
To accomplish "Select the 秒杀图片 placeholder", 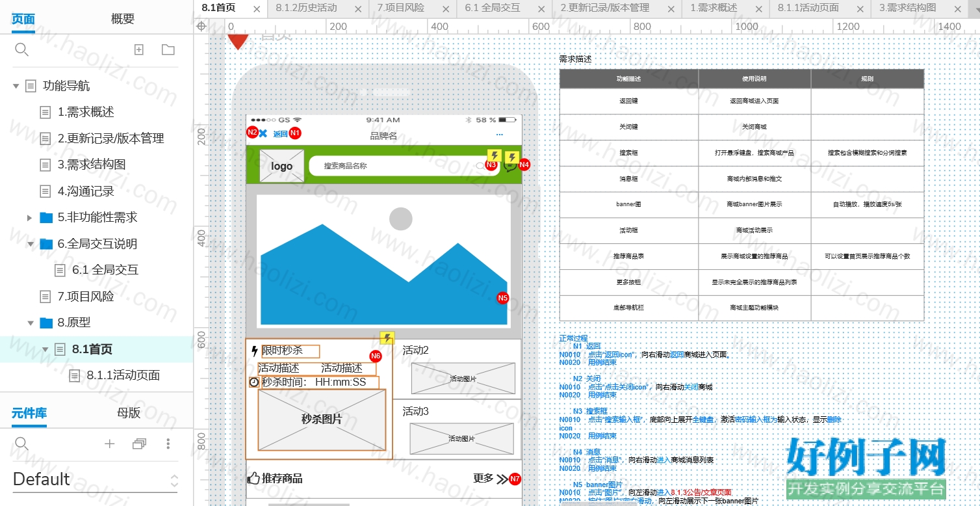I will [322, 419].
